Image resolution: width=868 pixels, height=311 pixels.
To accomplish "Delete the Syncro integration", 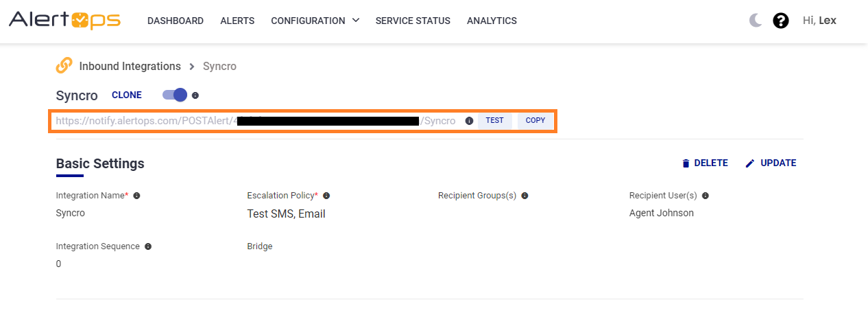I will click(704, 163).
